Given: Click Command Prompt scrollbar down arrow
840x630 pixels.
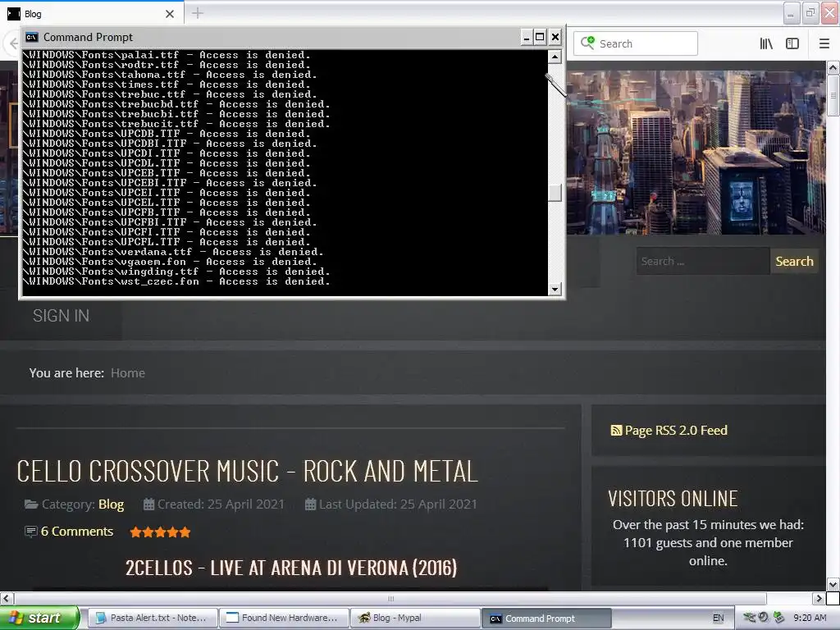Looking at the screenshot, I should click(555, 290).
